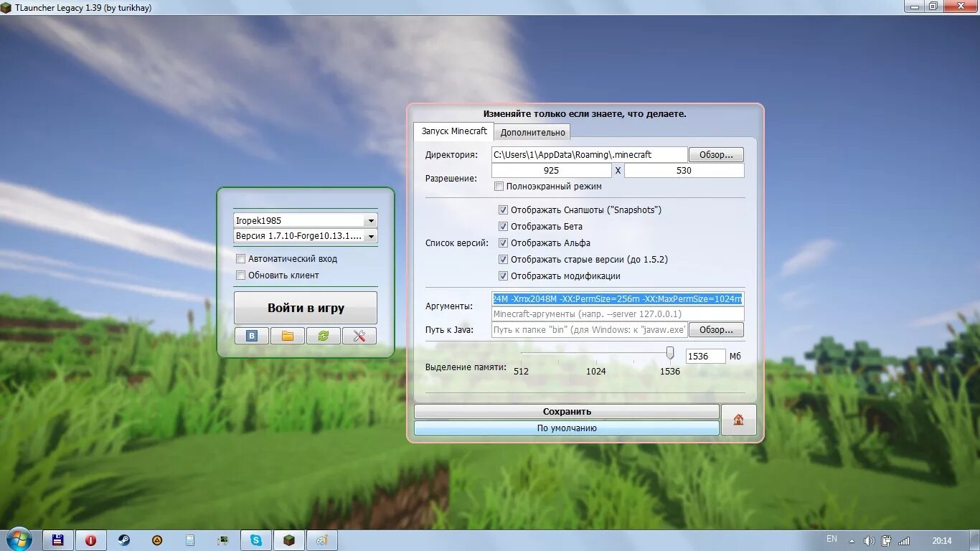Click the Show desktop strip
This screenshot has width=980, height=551.
pos(974,540)
